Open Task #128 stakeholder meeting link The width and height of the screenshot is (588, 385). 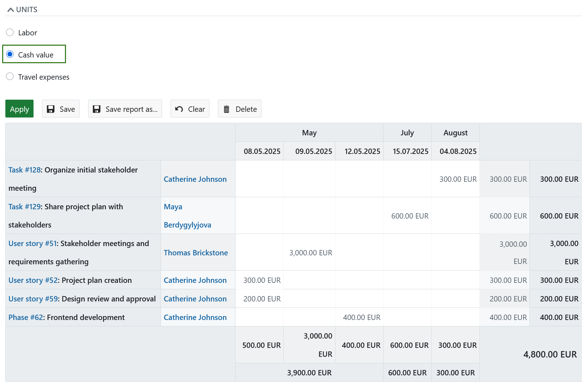click(24, 170)
